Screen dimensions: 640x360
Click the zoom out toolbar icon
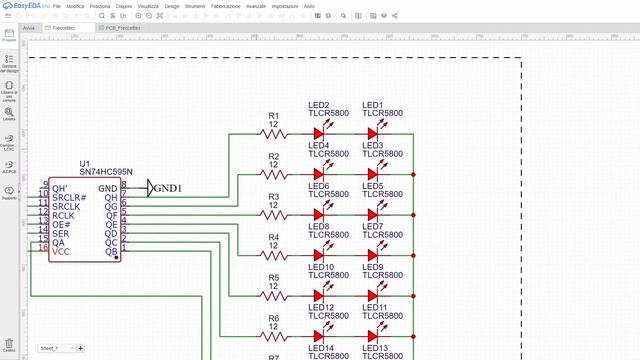click(x=149, y=16)
